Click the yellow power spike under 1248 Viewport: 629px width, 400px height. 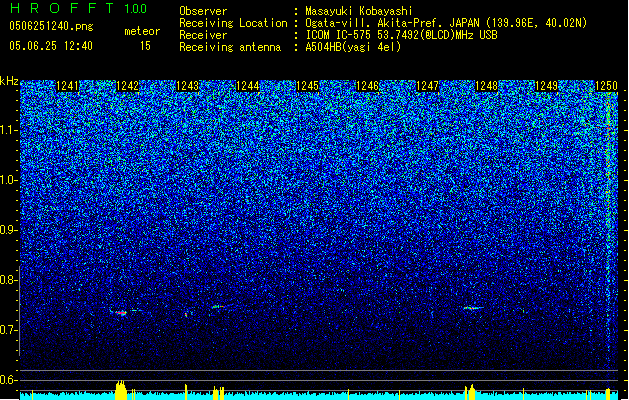coord(472,392)
